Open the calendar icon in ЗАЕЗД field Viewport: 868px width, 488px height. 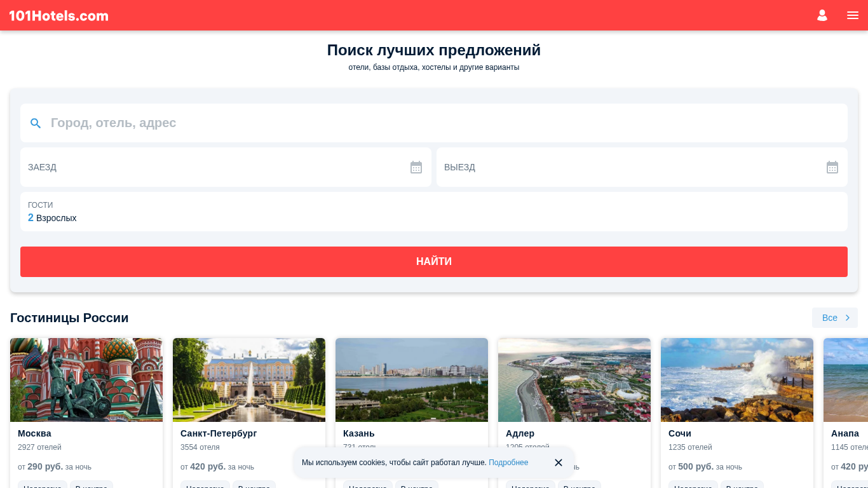416,167
